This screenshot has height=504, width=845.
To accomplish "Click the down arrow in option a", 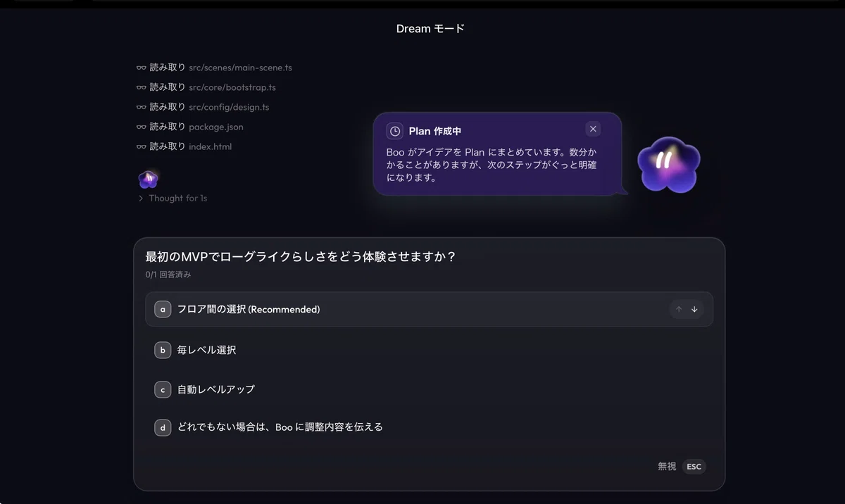I will [694, 309].
